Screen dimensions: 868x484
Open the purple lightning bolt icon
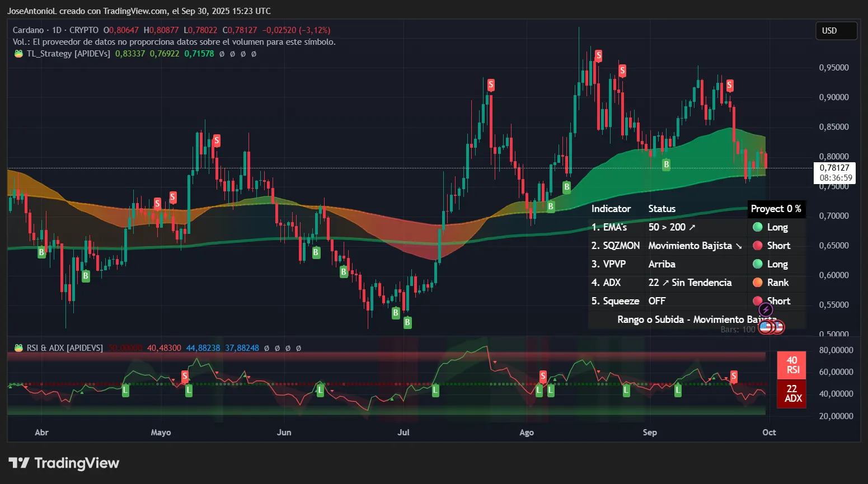click(765, 309)
